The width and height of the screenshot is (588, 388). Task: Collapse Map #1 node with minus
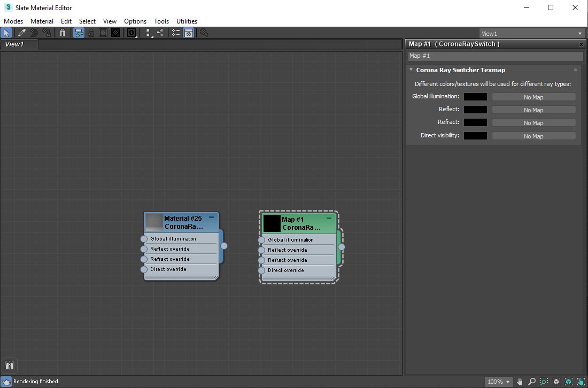click(329, 218)
